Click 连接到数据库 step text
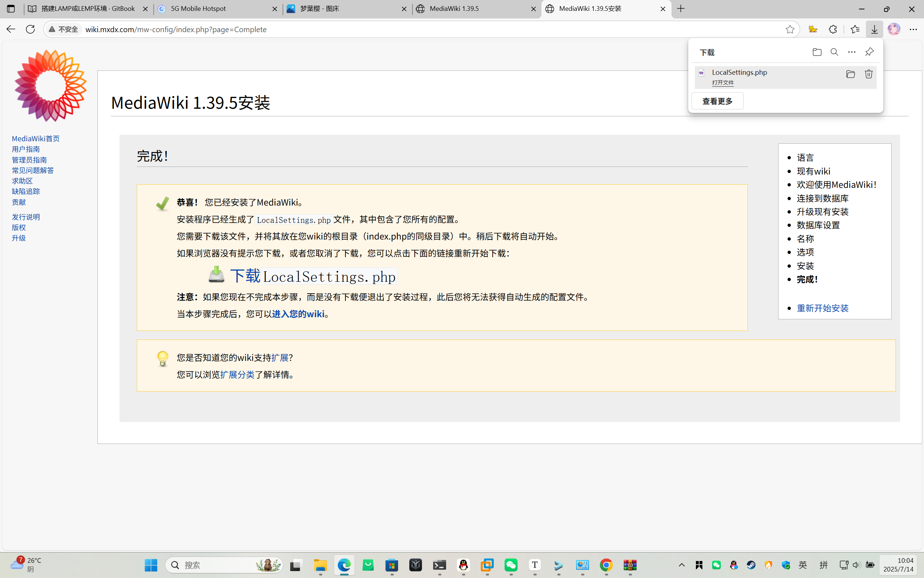 click(823, 198)
